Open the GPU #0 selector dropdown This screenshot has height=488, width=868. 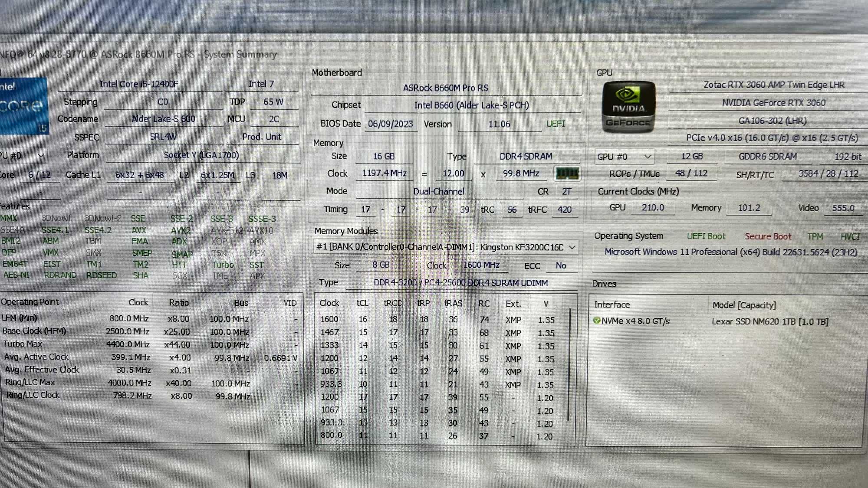pyautogui.click(x=625, y=157)
